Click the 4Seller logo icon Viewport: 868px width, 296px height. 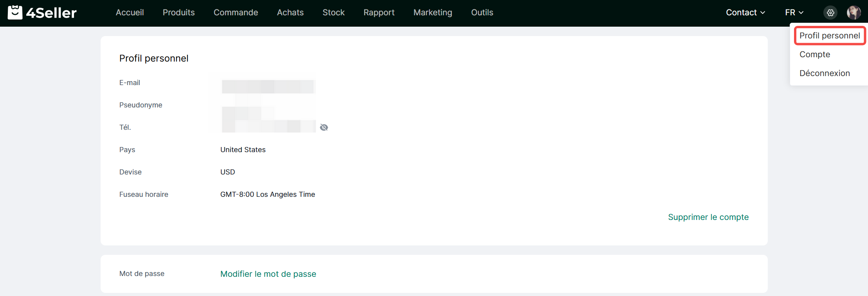coord(15,13)
